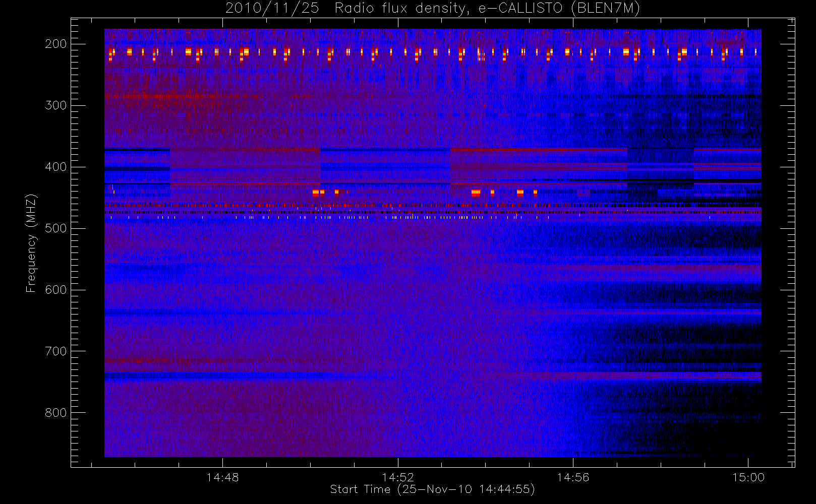Click the 300 frequency tick label

tap(55, 105)
